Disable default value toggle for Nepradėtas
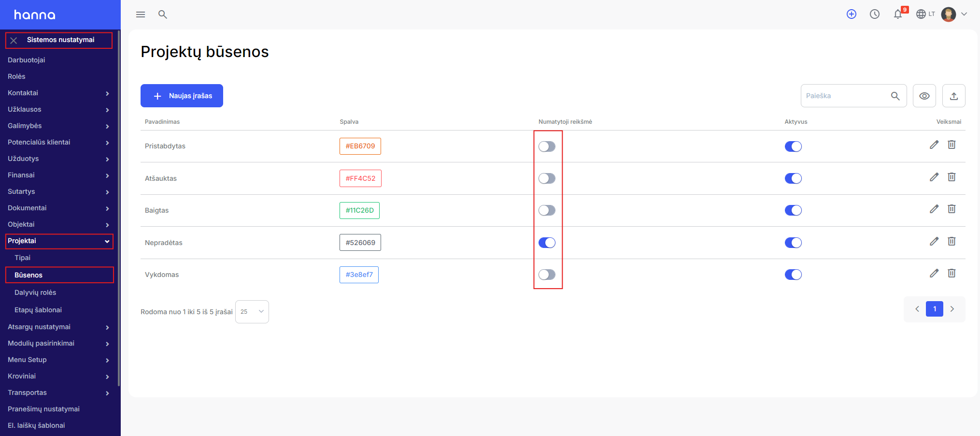 547,243
